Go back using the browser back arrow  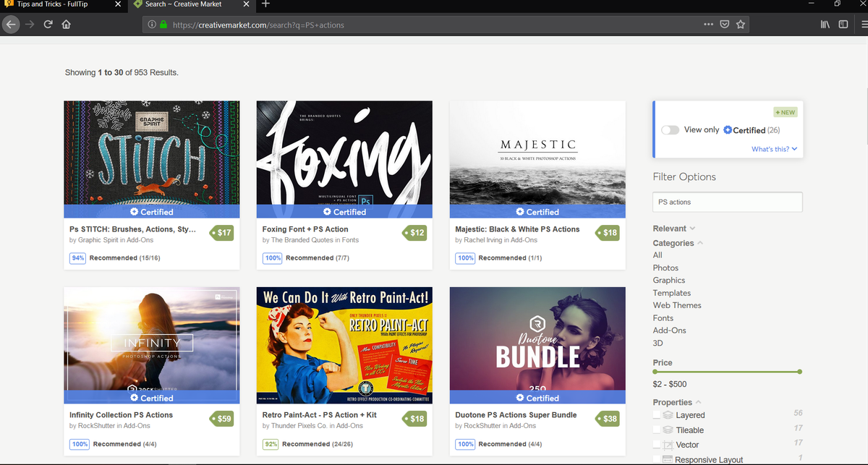[10, 25]
